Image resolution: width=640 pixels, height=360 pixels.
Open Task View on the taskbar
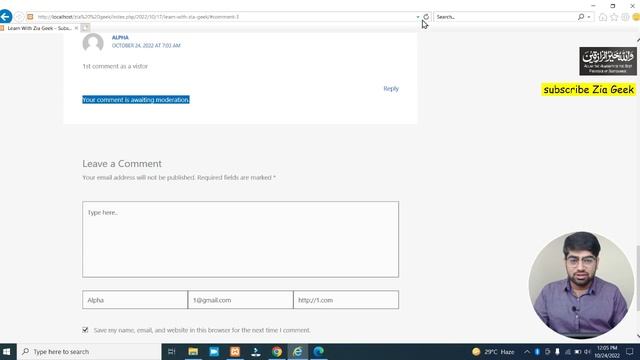(x=171, y=351)
